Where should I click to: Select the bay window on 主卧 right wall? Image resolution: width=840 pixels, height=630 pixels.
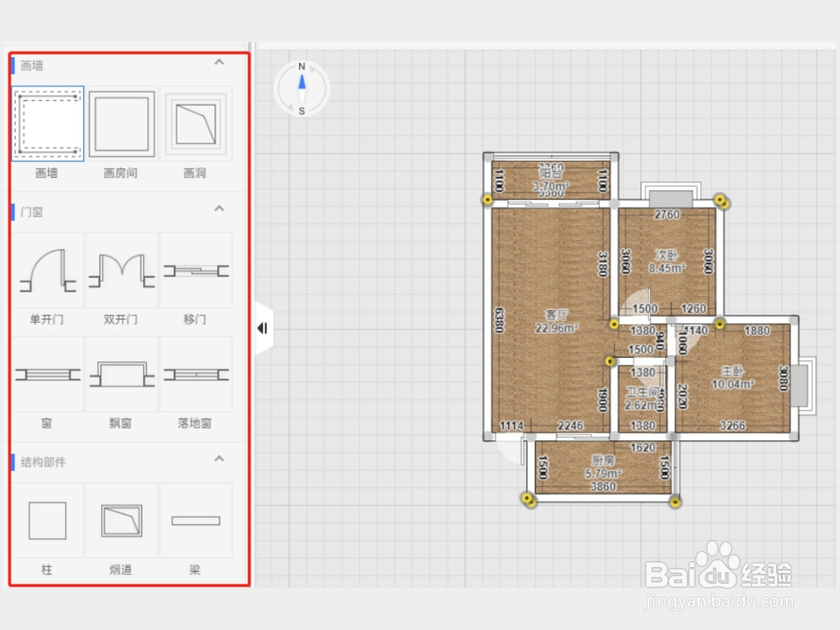(803, 386)
